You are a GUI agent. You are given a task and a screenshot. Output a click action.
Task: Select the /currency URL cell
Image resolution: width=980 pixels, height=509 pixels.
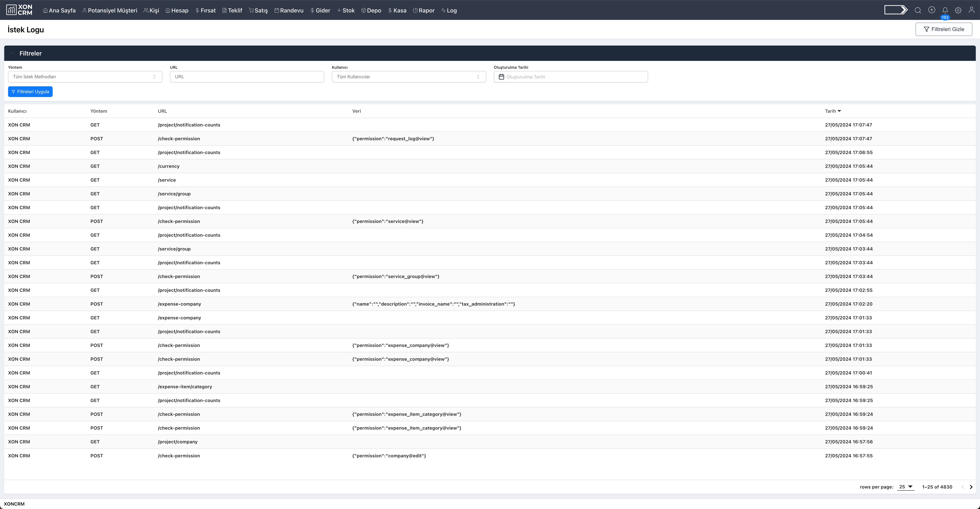[x=168, y=166]
